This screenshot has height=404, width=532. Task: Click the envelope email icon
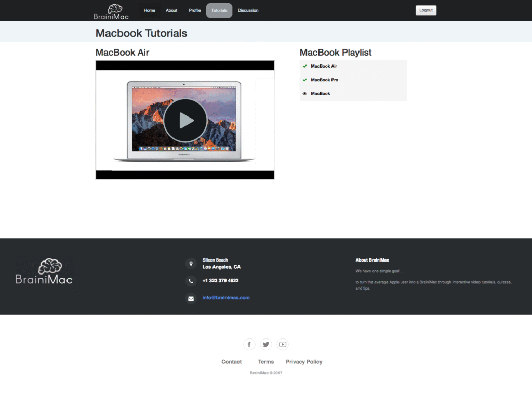(x=191, y=298)
